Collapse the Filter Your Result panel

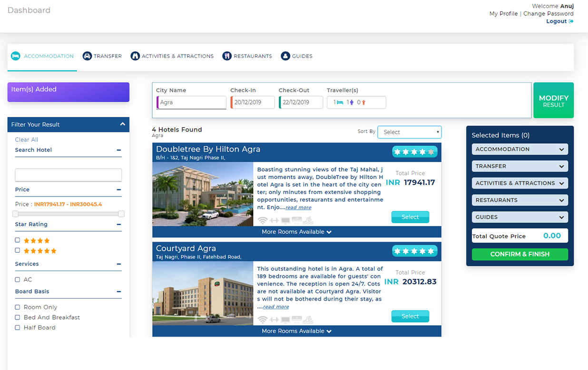pyautogui.click(x=122, y=124)
